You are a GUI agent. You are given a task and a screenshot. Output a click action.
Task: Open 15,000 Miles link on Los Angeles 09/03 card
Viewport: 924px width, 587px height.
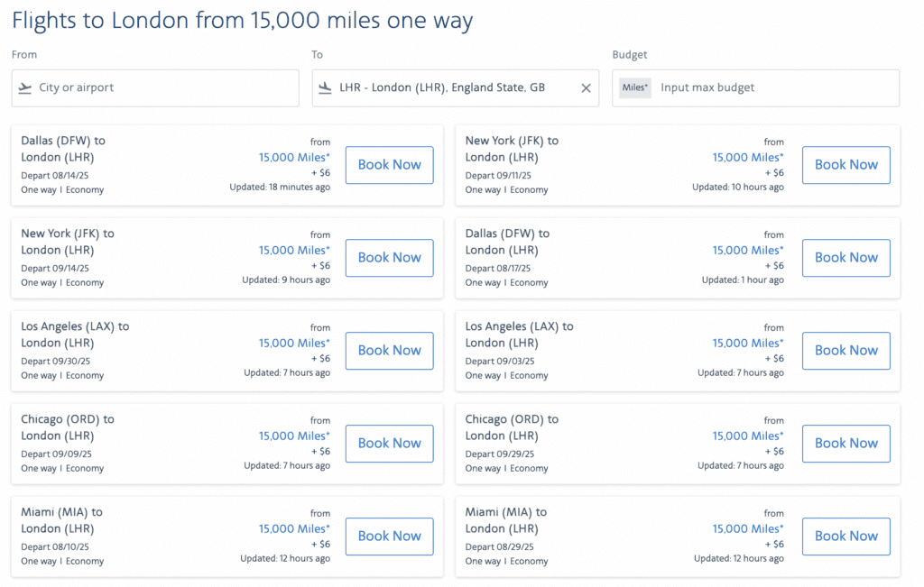tap(751, 343)
